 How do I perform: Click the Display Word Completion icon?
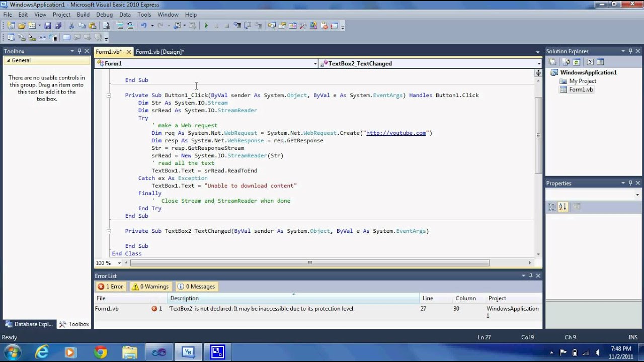tap(42, 37)
